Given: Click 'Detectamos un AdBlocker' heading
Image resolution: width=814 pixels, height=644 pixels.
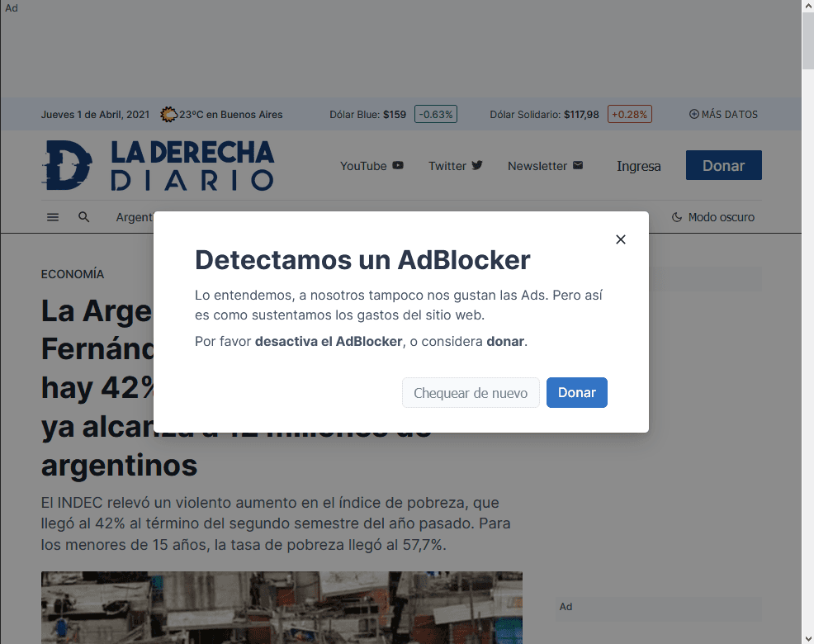Looking at the screenshot, I should (x=362, y=260).
